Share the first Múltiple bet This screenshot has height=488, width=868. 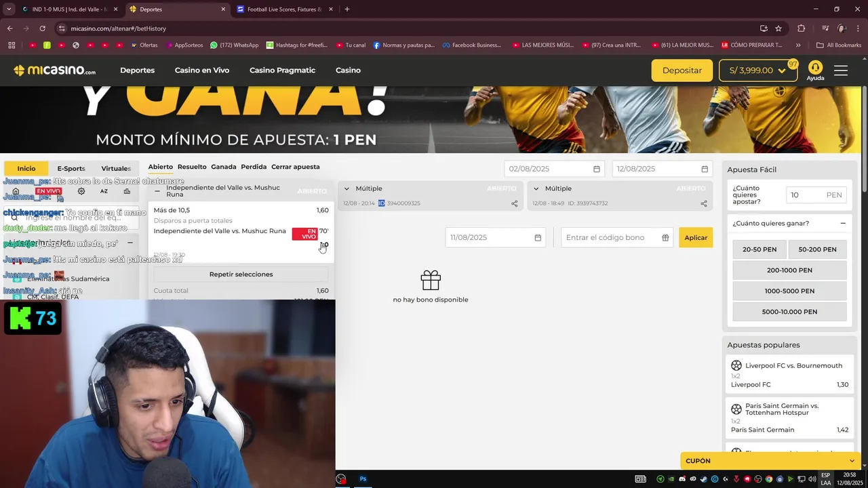(x=514, y=203)
